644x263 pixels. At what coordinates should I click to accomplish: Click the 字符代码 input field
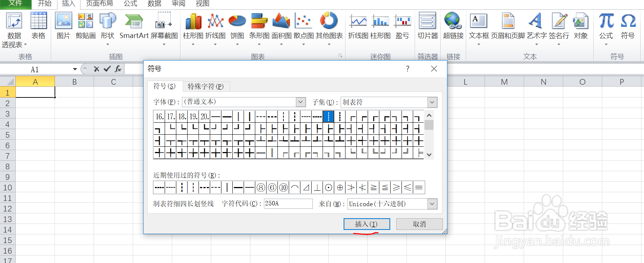tap(288, 204)
